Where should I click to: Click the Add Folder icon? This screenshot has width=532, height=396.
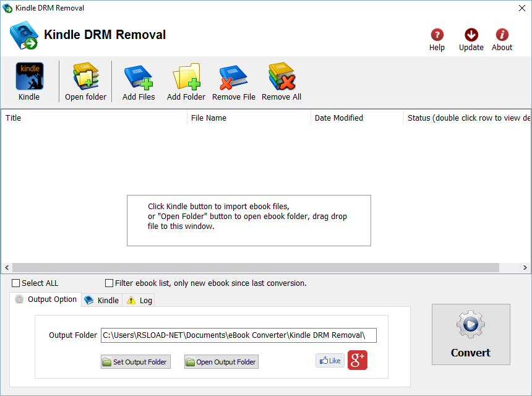[186, 76]
